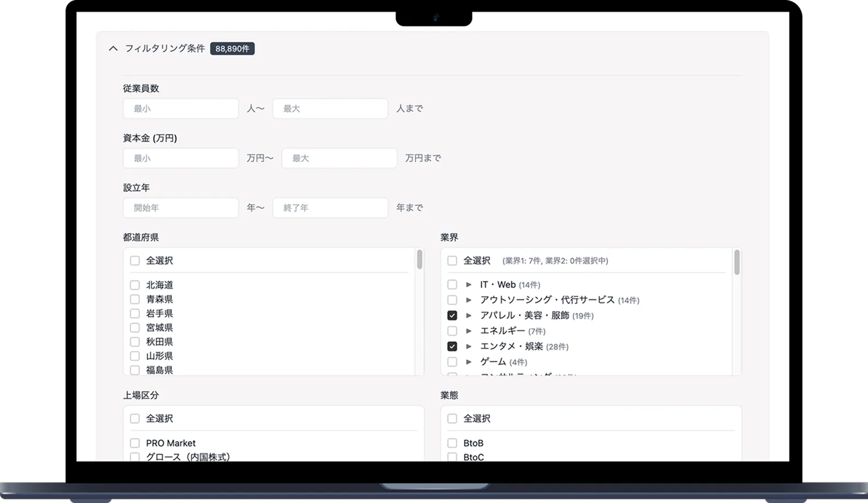Check the PRO Market checkbox

135,443
